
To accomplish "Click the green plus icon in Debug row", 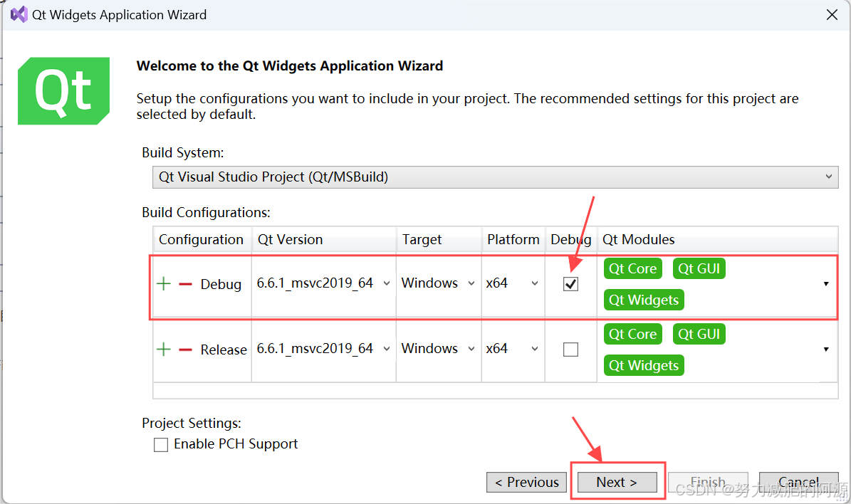I will tap(163, 284).
